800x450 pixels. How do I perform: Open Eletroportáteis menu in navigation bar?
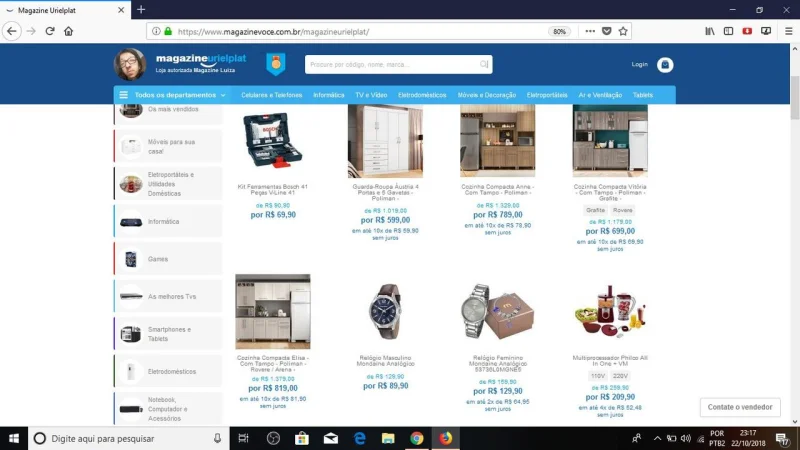tap(547, 95)
